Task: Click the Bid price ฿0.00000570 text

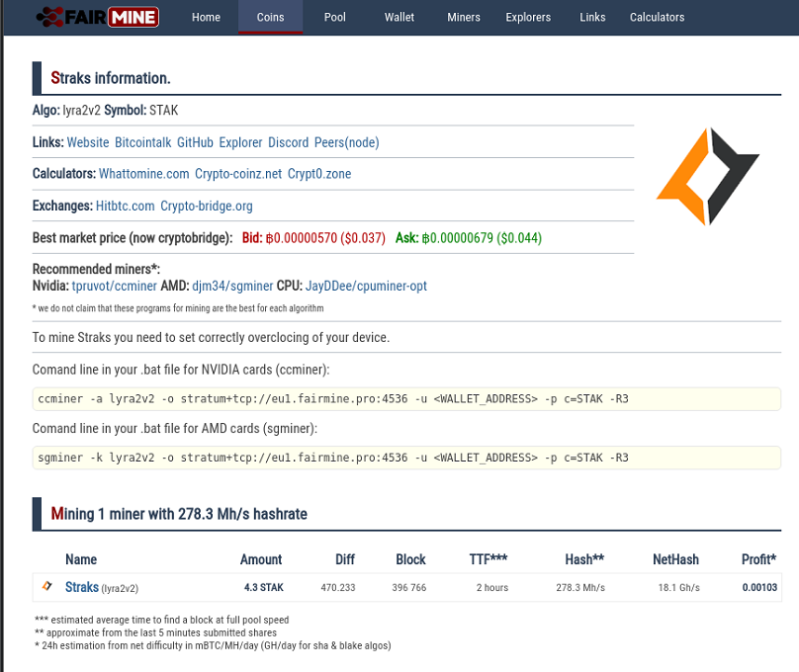Action: coord(304,238)
